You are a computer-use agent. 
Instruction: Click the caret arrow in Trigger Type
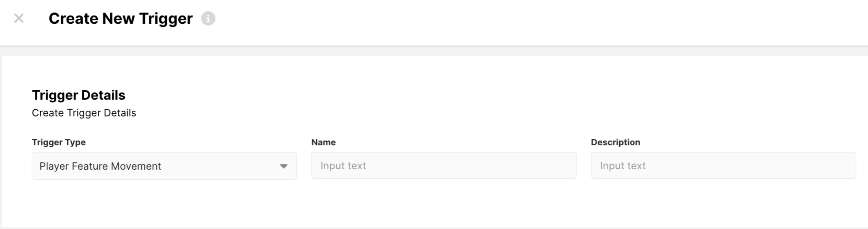click(x=284, y=166)
